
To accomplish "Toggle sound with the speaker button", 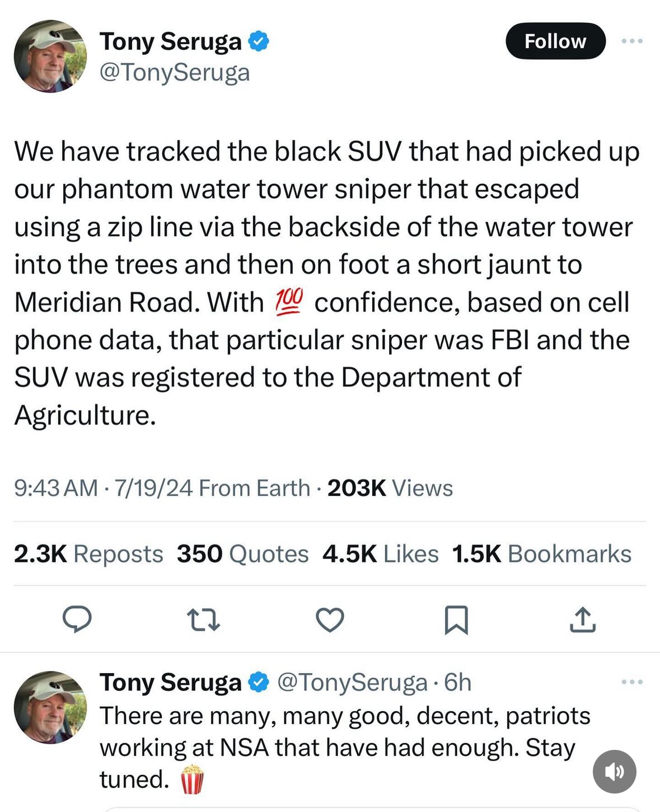I will [x=614, y=772].
